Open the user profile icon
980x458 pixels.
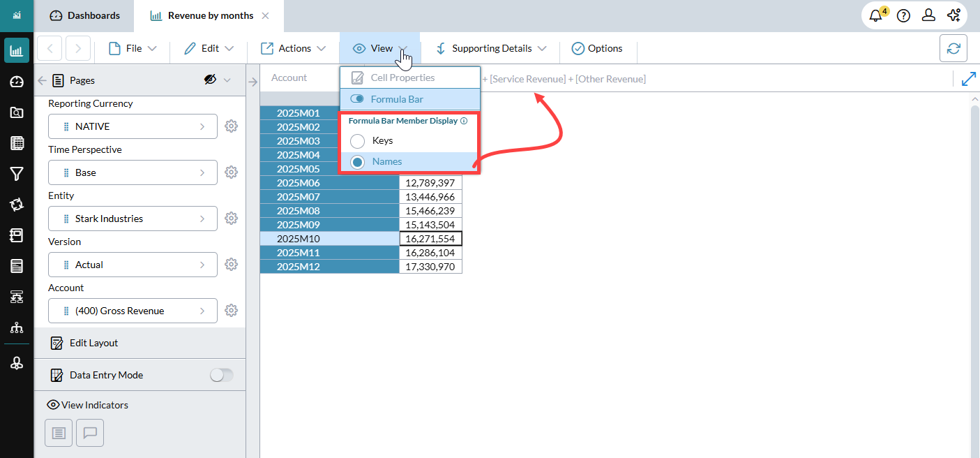[x=928, y=15]
